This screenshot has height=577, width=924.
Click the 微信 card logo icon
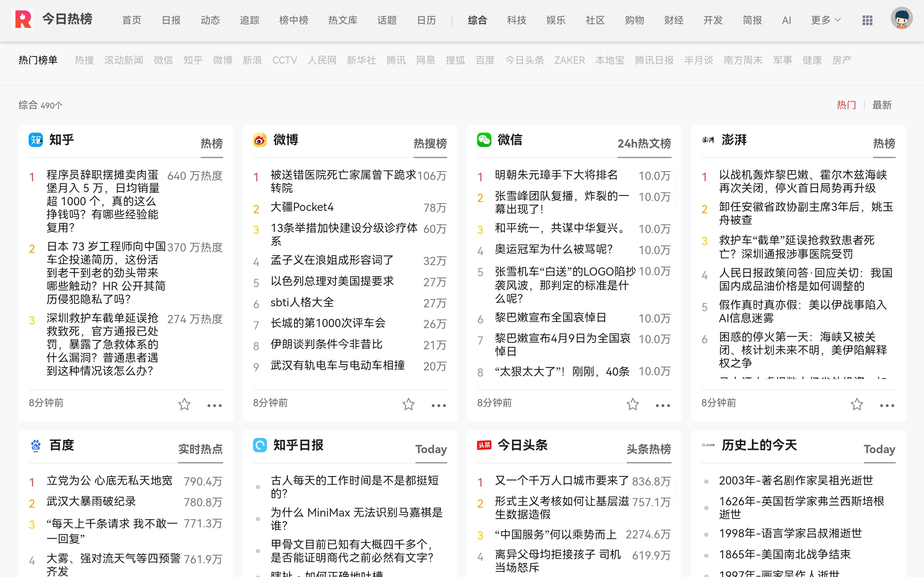pos(484,140)
